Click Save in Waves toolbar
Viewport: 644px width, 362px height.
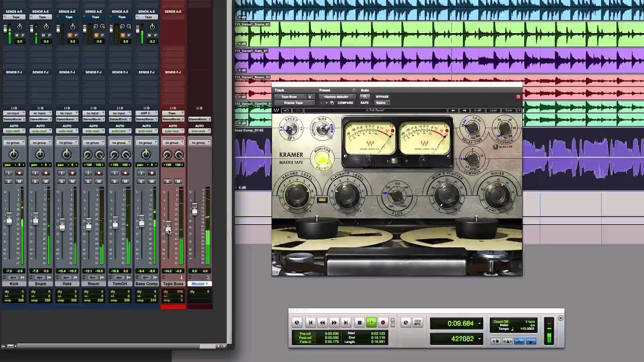[x=509, y=110]
